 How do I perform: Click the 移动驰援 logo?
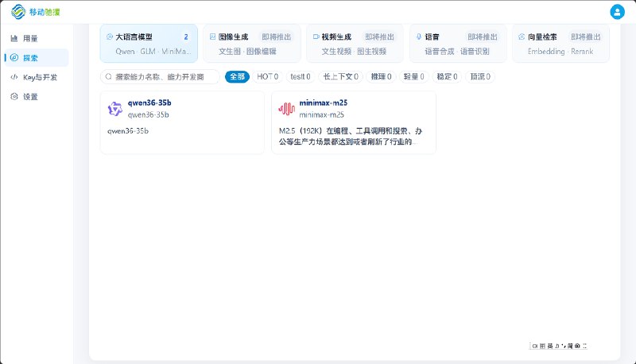click(x=35, y=12)
